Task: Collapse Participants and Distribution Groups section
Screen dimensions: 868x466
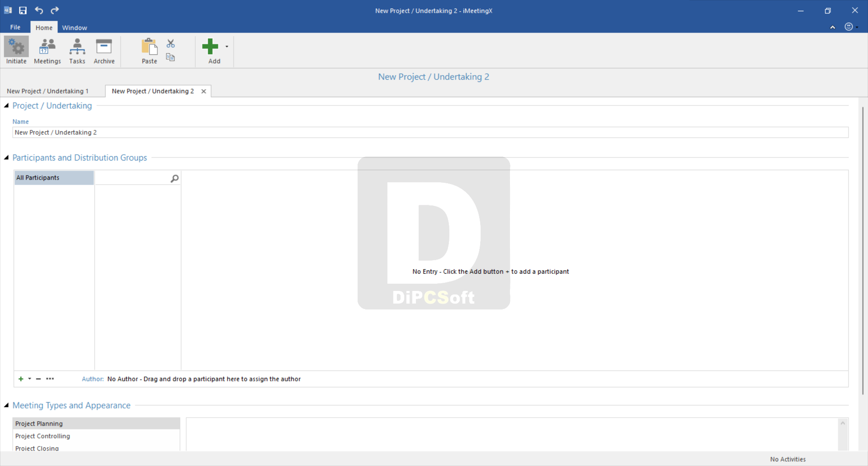Action: 6,157
